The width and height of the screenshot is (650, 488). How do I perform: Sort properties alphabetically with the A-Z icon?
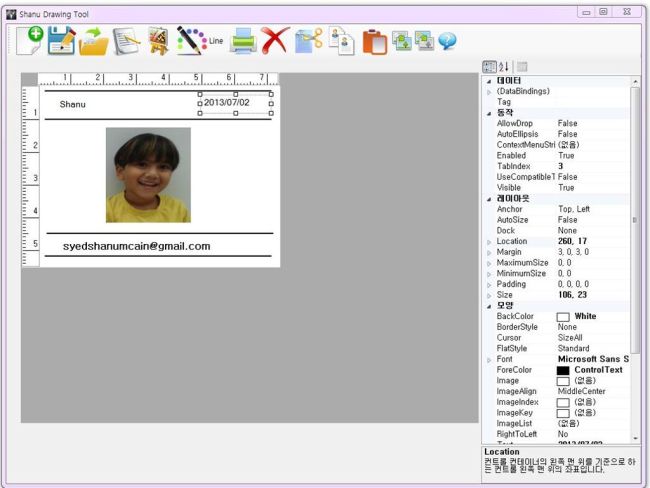tap(504, 67)
